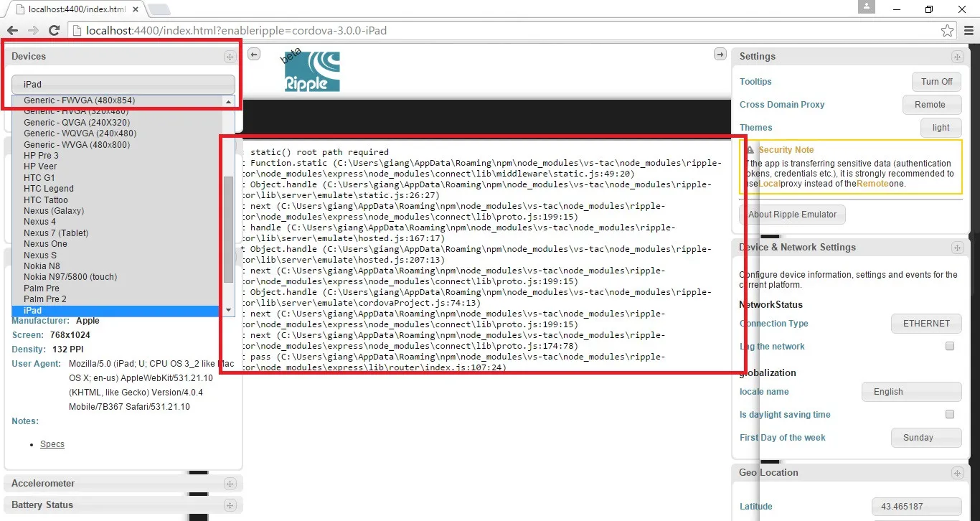Open the locale name English dropdown
The width and height of the screenshot is (980, 521).
[912, 392]
